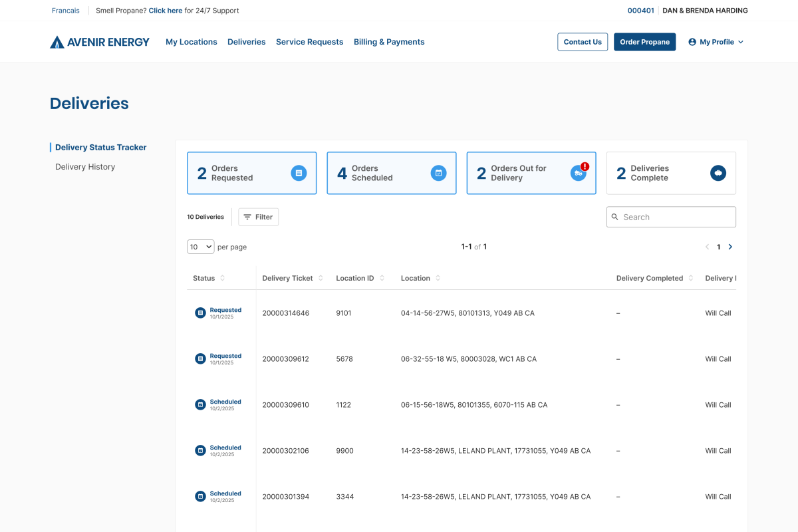798x532 pixels.
Task: Click location ID 9900
Action: click(344, 451)
